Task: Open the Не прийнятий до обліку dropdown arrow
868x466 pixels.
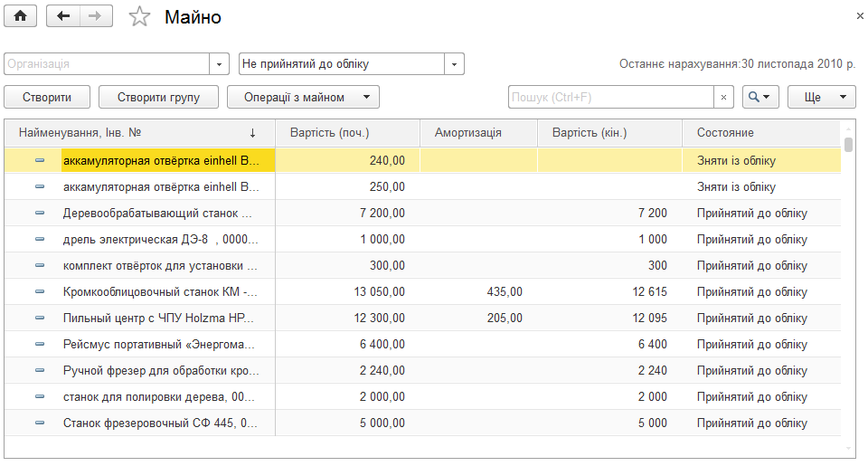Action: click(454, 63)
